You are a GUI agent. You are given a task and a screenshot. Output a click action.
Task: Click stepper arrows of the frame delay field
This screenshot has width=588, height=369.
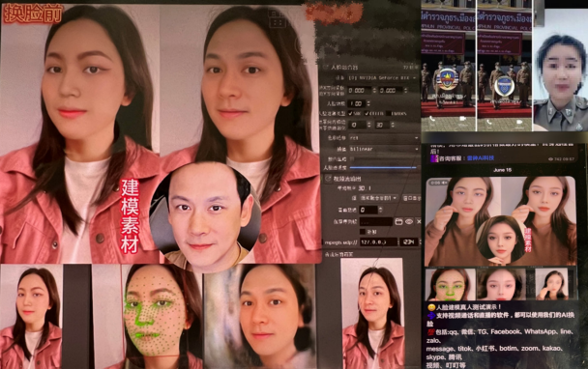coord(381,210)
